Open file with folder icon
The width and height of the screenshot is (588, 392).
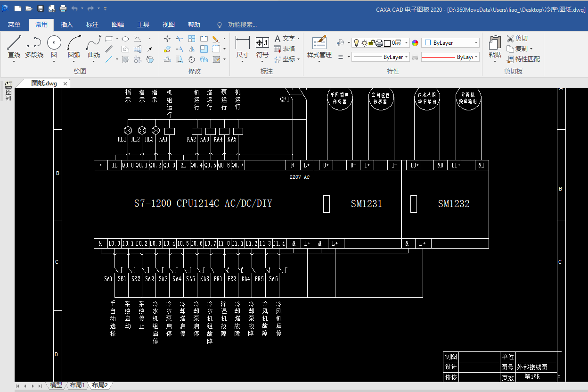pyautogui.click(x=29, y=8)
